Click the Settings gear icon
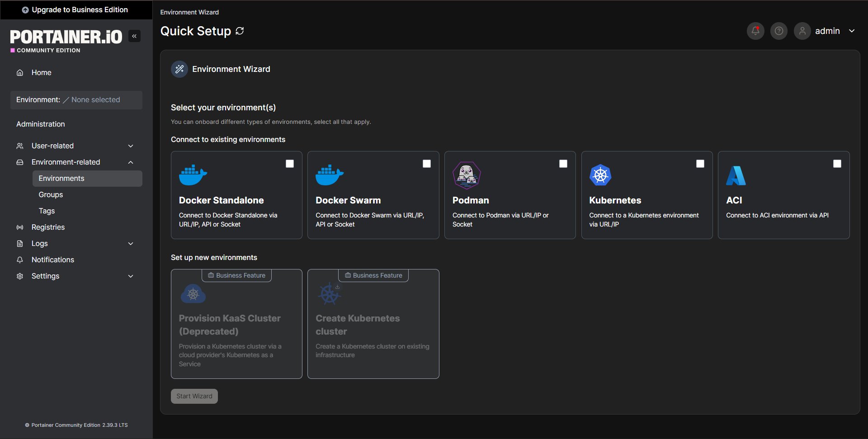The image size is (868, 439). pos(20,276)
